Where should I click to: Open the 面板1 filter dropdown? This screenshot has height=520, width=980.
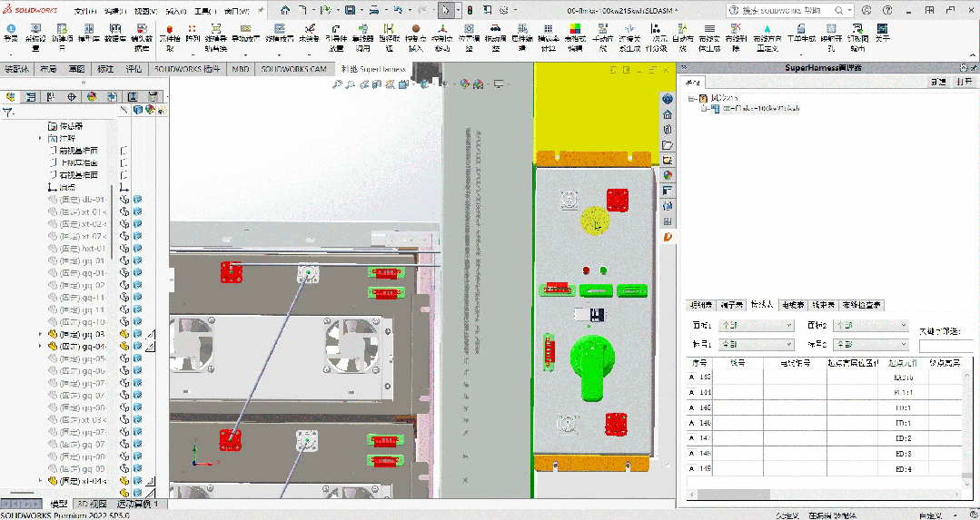click(757, 325)
